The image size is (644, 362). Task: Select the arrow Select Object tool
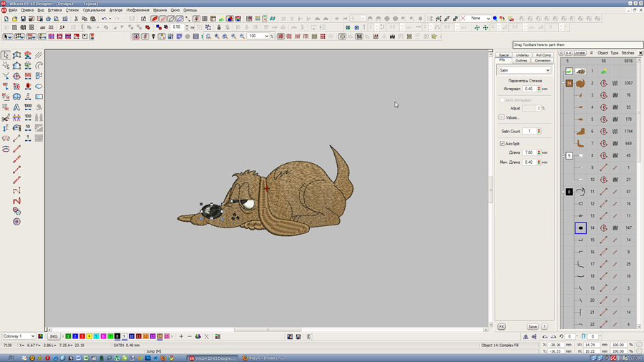pos(6,55)
